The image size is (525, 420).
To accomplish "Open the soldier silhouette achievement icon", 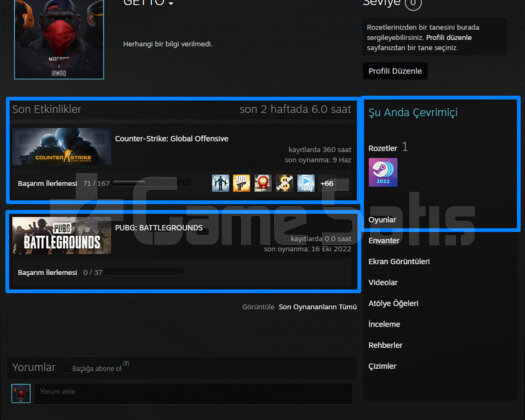I will [220, 183].
